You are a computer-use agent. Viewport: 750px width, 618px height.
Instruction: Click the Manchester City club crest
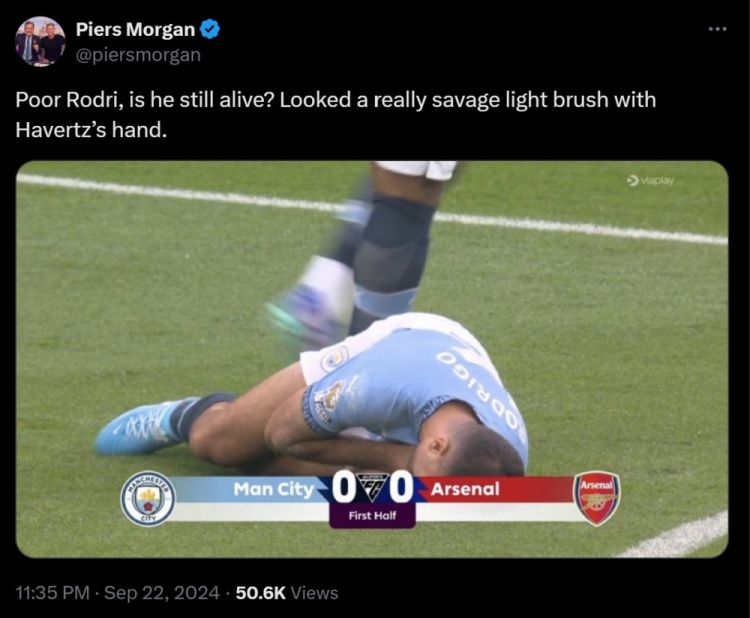[x=148, y=498]
